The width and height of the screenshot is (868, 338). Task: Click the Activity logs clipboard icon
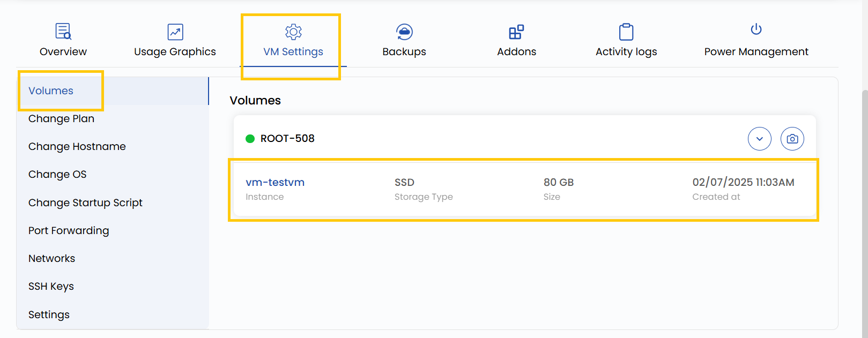[626, 32]
